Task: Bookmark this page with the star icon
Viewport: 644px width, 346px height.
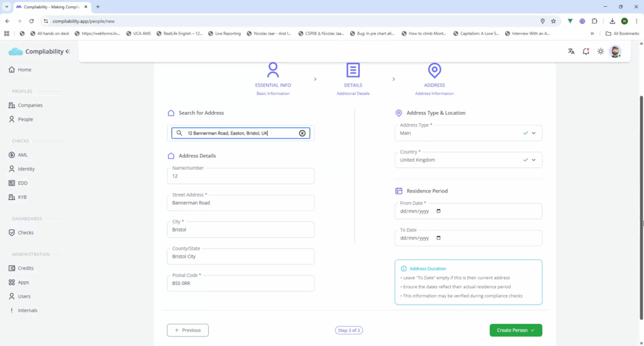Action: pyautogui.click(x=552, y=21)
